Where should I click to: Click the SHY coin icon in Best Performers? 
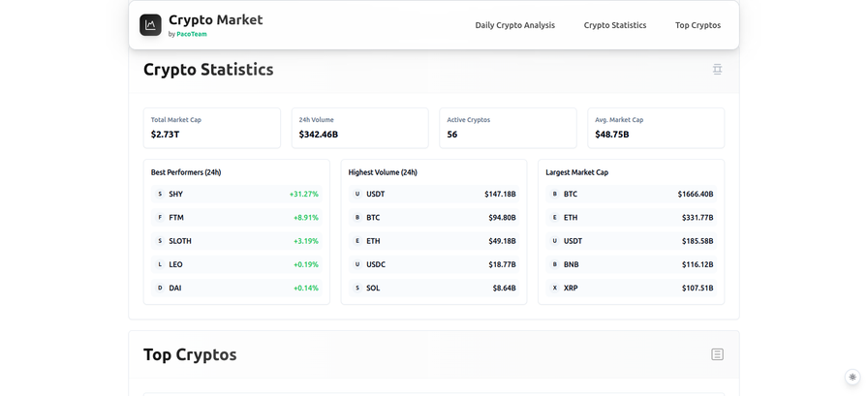click(160, 195)
